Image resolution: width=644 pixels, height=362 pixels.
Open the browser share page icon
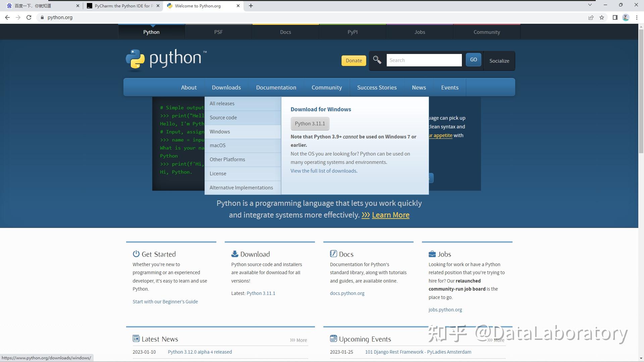(x=591, y=17)
